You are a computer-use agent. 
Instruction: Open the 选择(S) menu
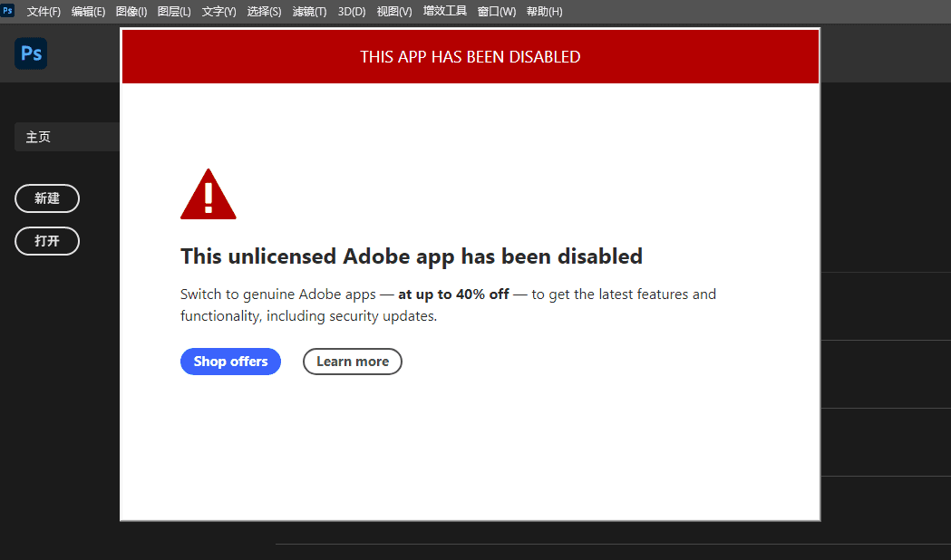coord(263,12)
